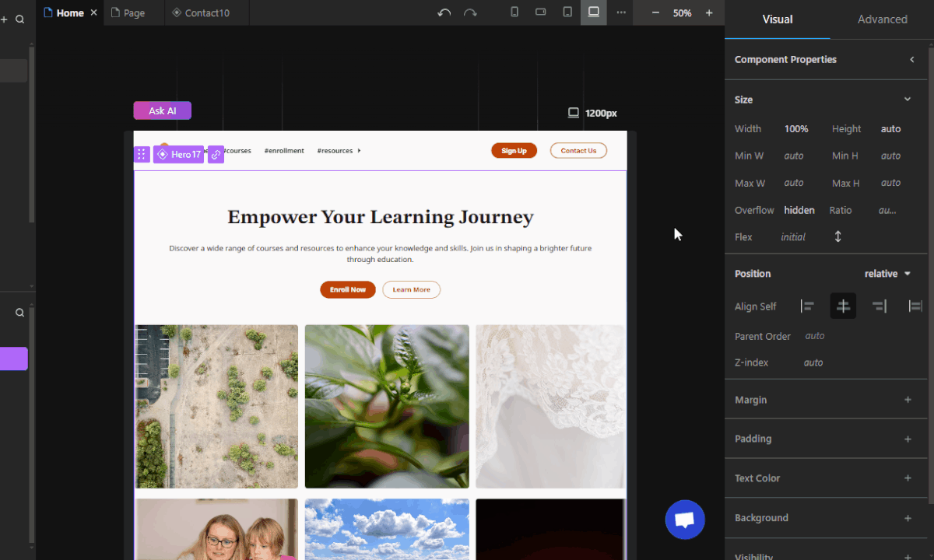The height and width of the screenshot is (560, 934).
Task: Click the Empower Your Learning Journey heading
Action: (381, 217)
